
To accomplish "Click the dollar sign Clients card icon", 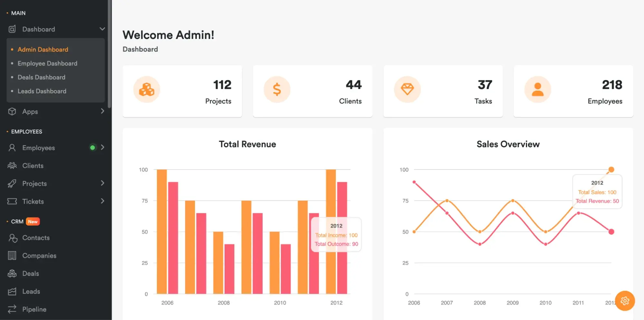I will coord(277,90).
